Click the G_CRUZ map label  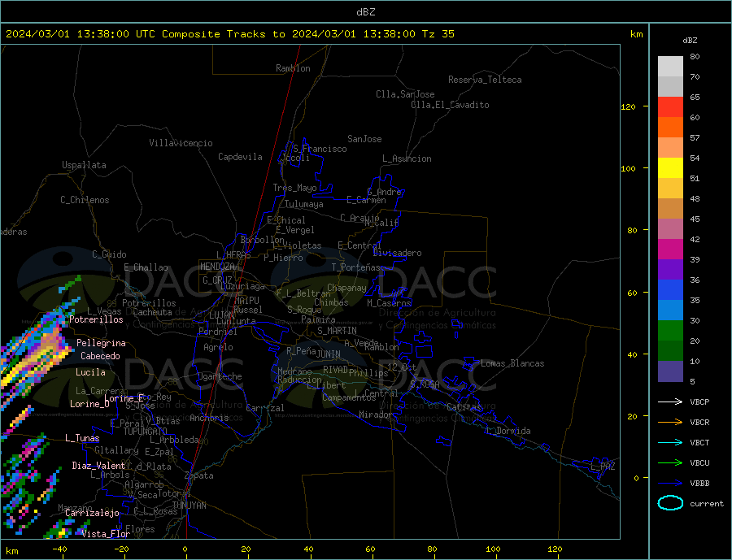pyautogui.click(x=217, y=280)
